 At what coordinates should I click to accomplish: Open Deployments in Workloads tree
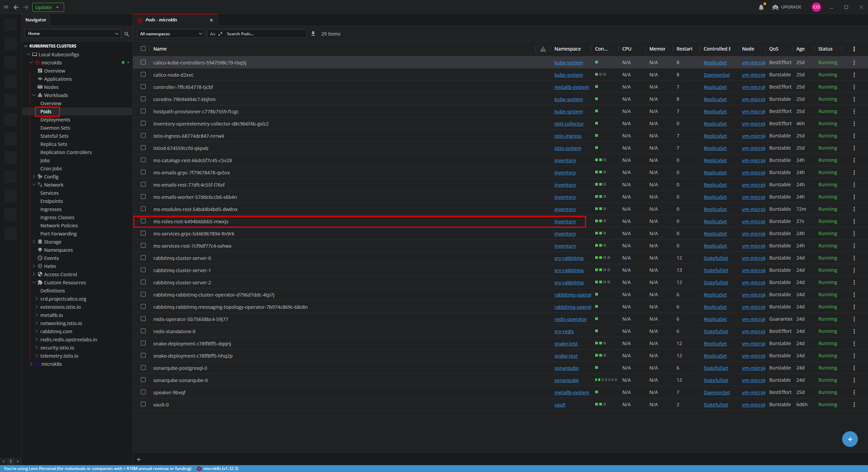(x=55, y=120)
